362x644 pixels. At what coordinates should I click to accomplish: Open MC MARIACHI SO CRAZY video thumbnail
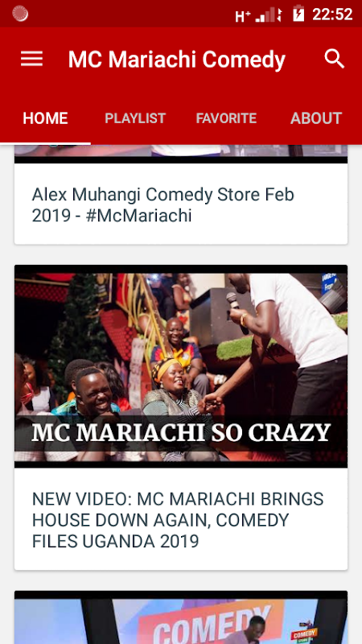point(181,366)
